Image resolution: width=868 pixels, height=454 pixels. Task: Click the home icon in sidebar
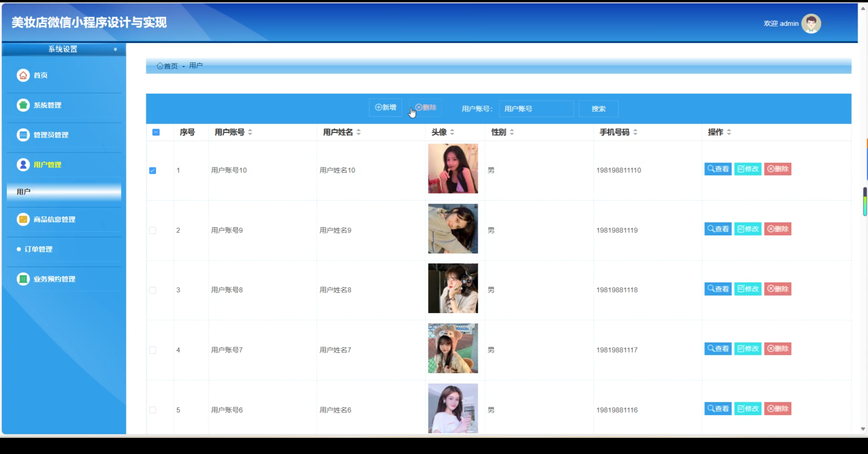point(23,75)
